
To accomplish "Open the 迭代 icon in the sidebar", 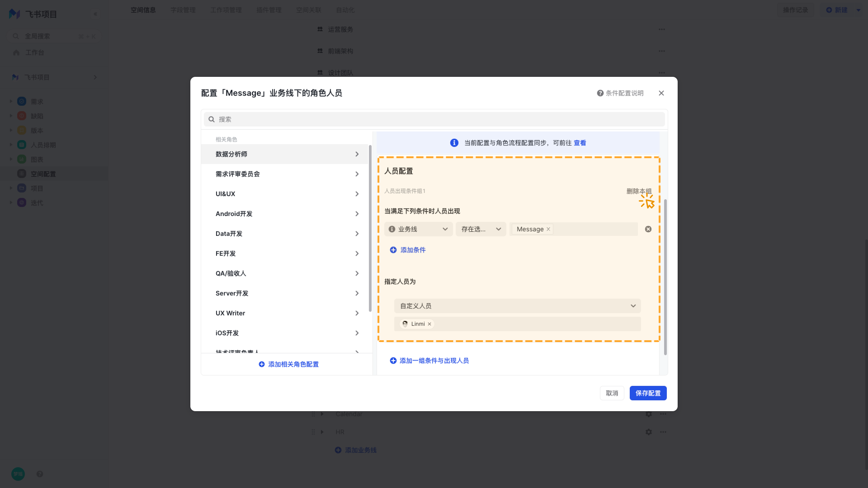I will pos(21,203).
